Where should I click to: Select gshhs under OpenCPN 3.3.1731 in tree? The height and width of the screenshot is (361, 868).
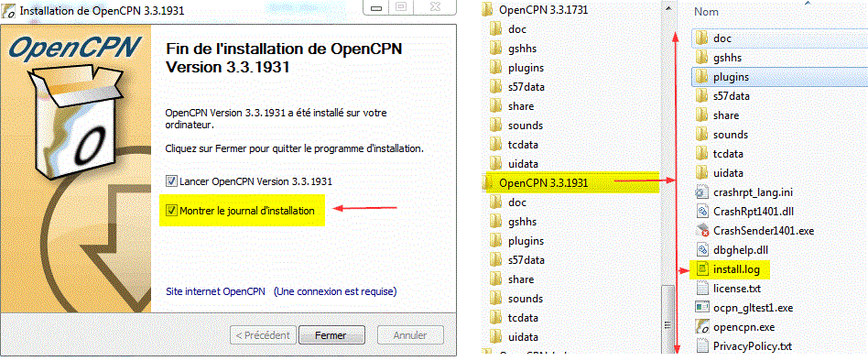(x=522, y=49)
